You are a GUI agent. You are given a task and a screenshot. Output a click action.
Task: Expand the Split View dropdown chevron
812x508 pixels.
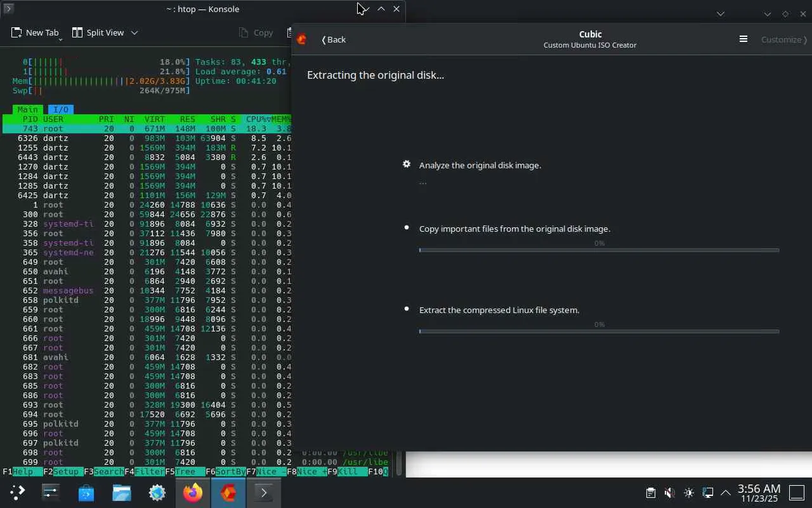point(134,32)
